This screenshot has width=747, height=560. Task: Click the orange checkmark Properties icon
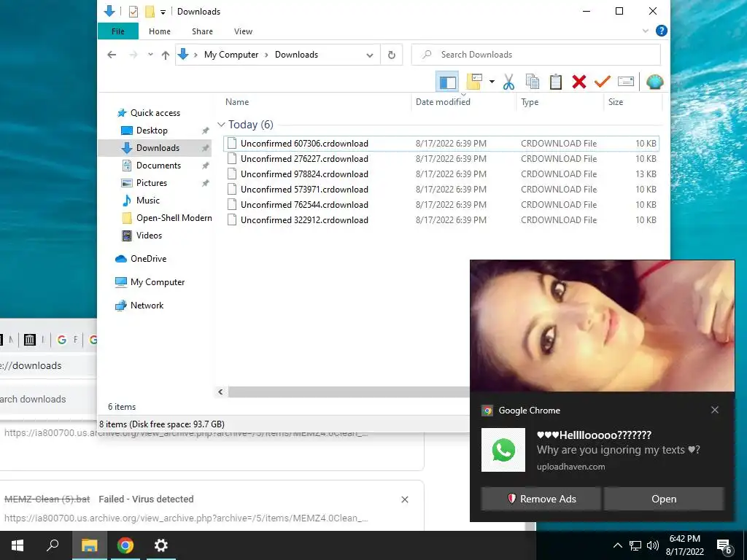[602, 82]
